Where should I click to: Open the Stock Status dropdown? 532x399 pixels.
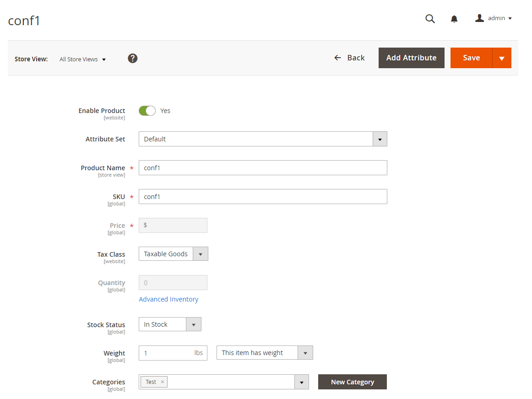click(170, 324)
